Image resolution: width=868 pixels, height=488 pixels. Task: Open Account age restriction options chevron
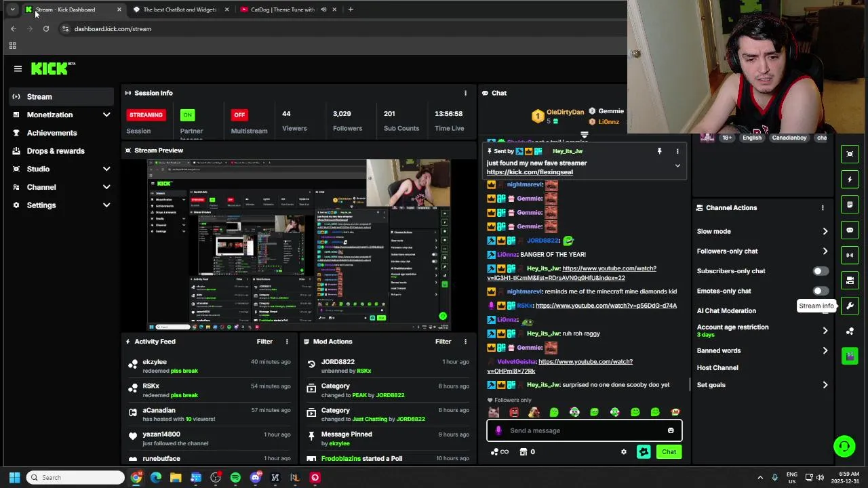[825, 331]
